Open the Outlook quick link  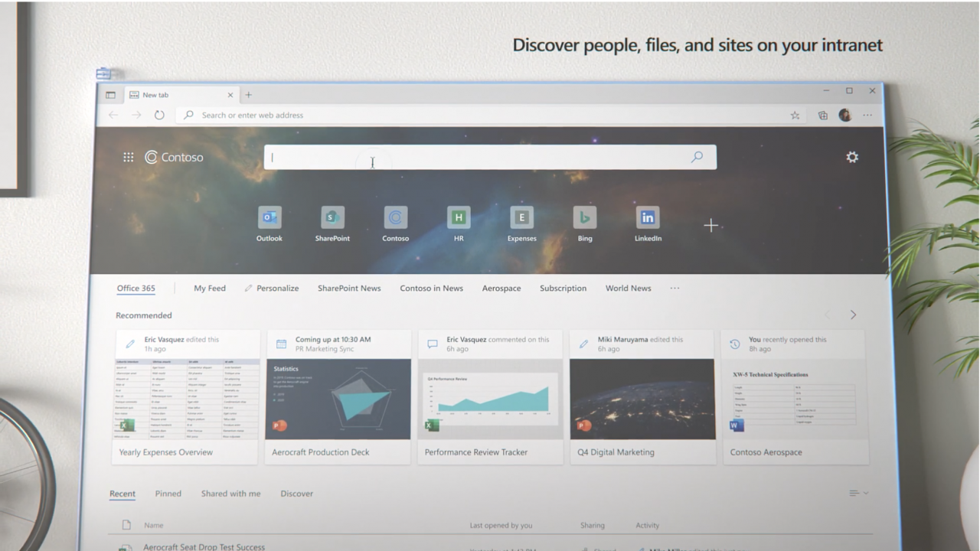coord(269,224)
